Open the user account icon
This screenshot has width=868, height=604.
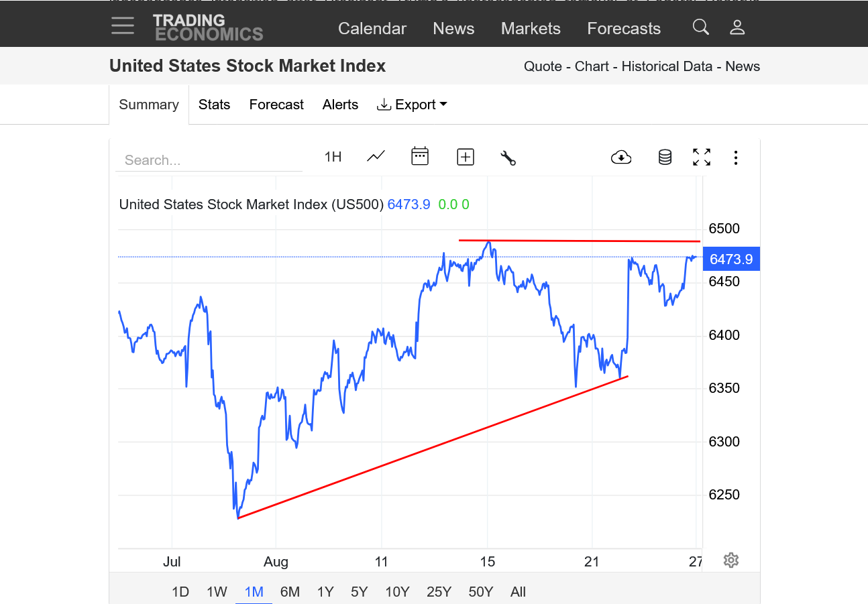click(737, 27)
